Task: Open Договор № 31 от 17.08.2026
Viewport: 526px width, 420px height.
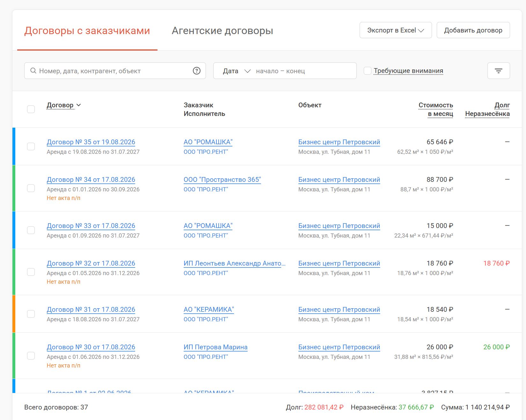Action: pos(91,310)
